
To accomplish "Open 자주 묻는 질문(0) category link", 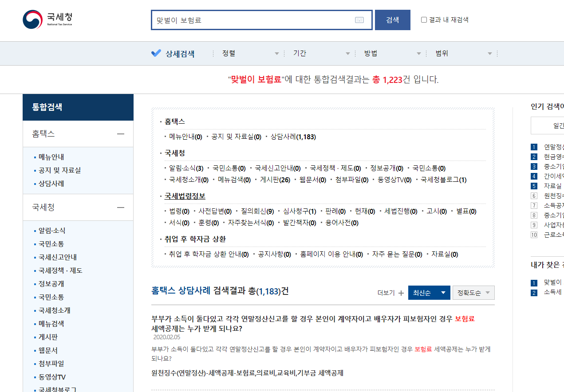I will tap(397, 255).
